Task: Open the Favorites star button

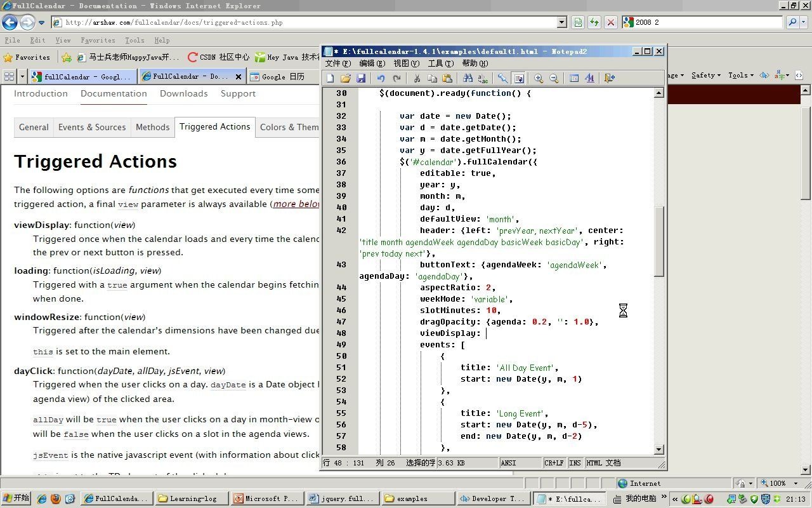Action: 27,57
